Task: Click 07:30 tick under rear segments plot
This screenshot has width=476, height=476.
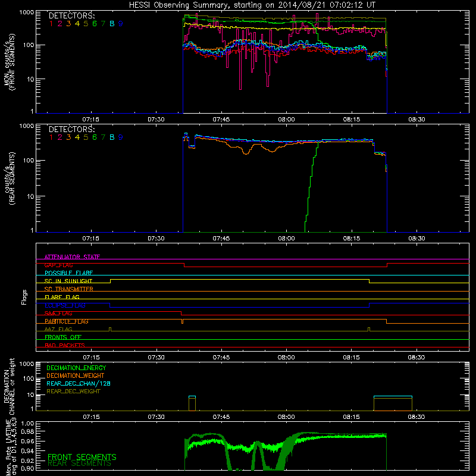Action: pos(156,239)
